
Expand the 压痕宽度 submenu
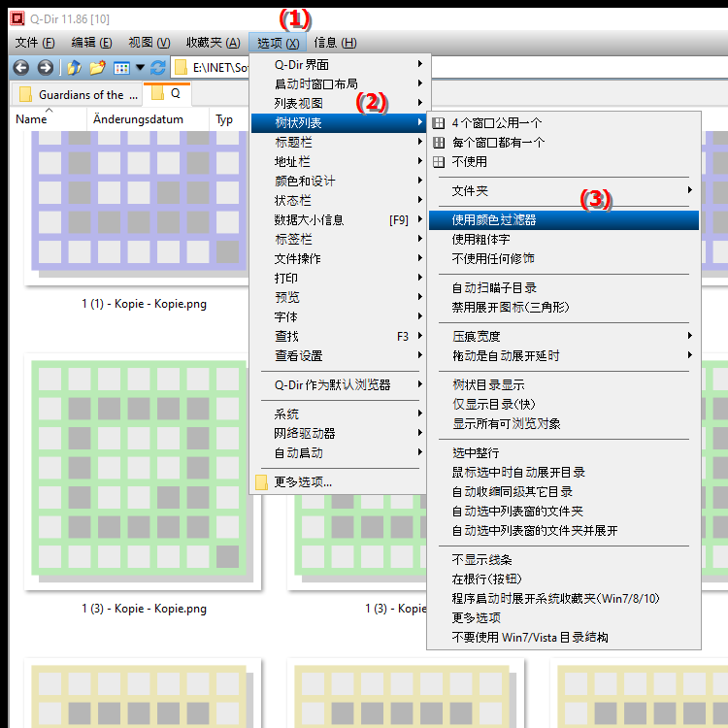[x=563, y=336]
